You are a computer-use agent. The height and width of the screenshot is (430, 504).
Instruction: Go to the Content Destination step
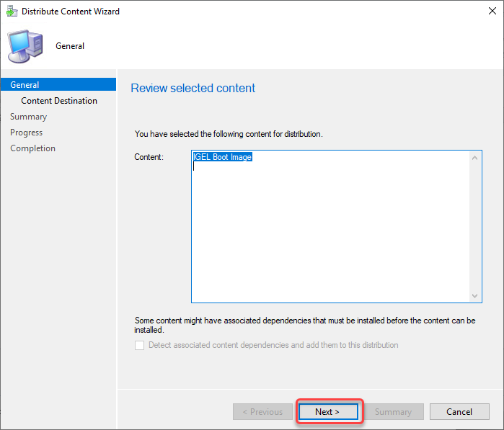pos(59,101)
